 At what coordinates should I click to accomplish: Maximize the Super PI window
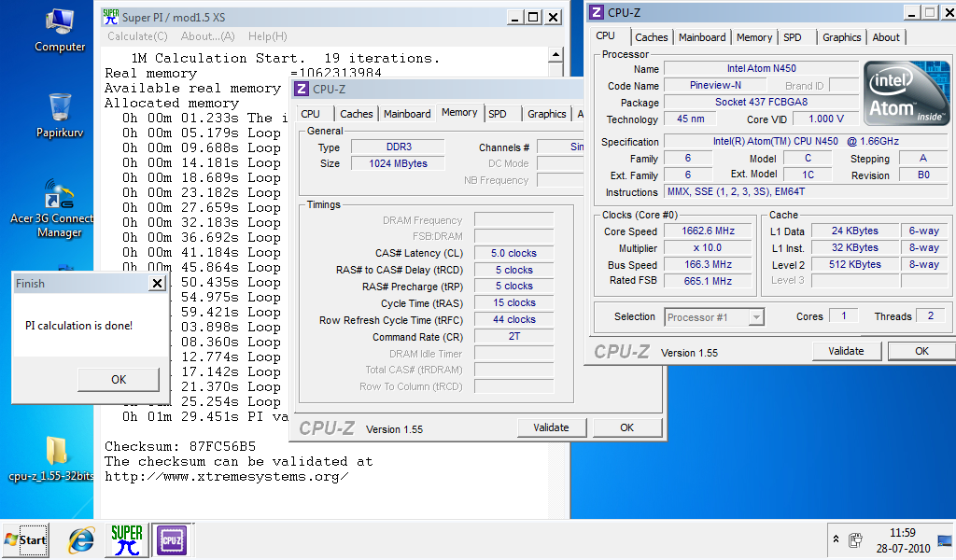533,17
